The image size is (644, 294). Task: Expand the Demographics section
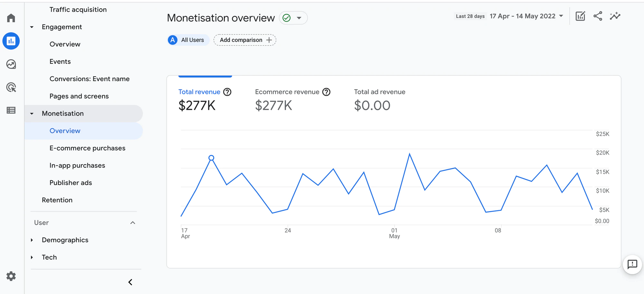(x=32, y=240)
